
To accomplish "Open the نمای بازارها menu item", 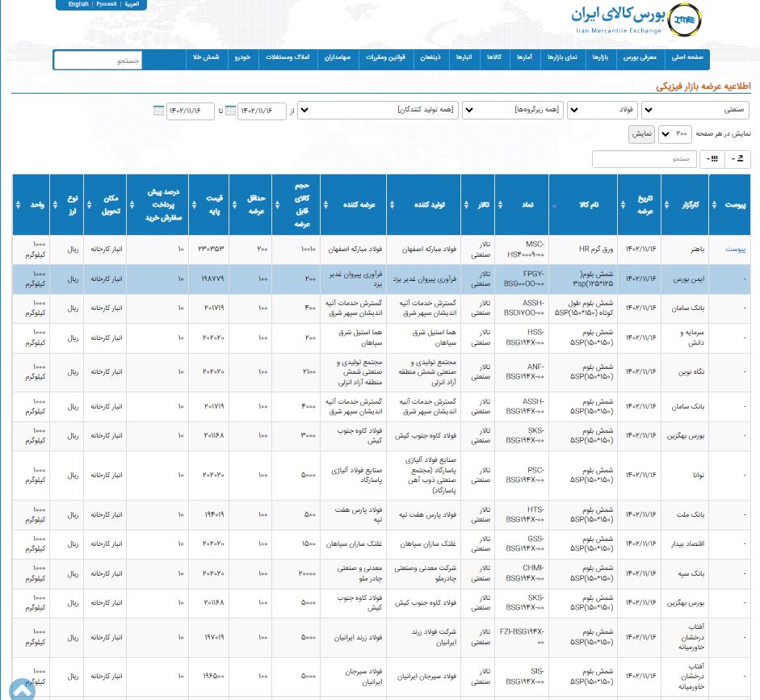I will click(562, 57).
